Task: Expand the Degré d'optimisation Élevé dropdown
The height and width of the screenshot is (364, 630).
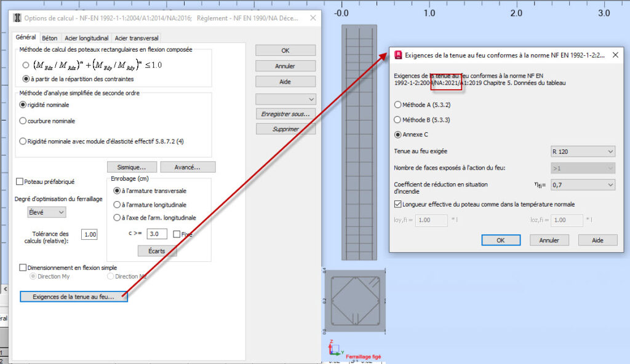Action: pos(47,212)
